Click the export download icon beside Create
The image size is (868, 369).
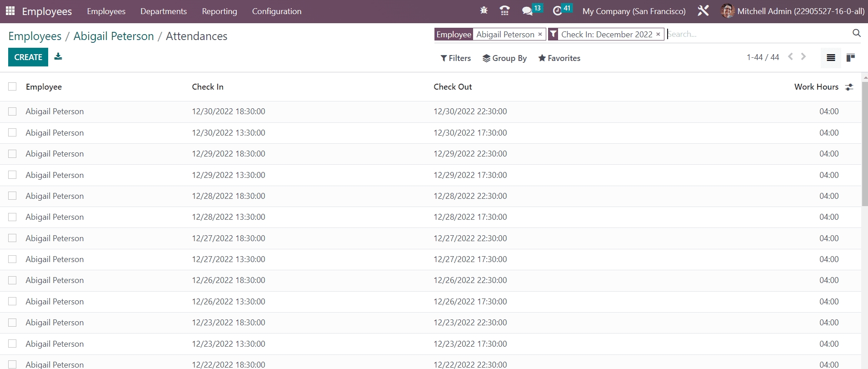58,57
